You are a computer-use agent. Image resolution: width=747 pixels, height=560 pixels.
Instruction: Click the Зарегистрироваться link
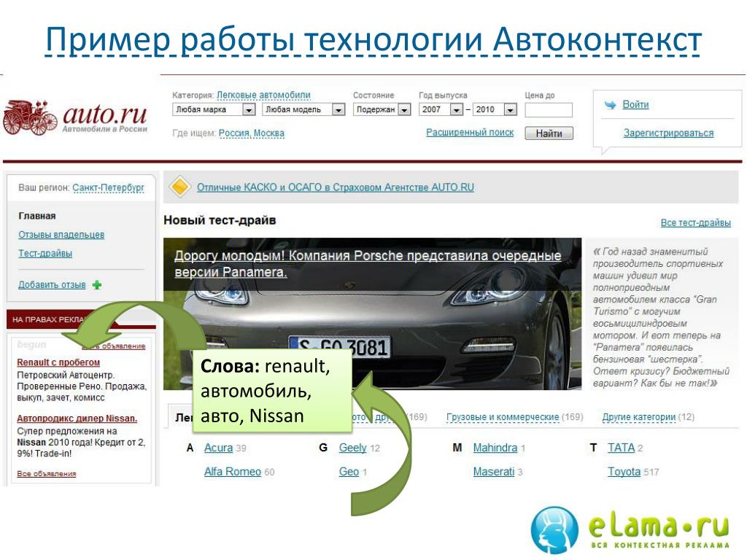(x=668, y=133)
